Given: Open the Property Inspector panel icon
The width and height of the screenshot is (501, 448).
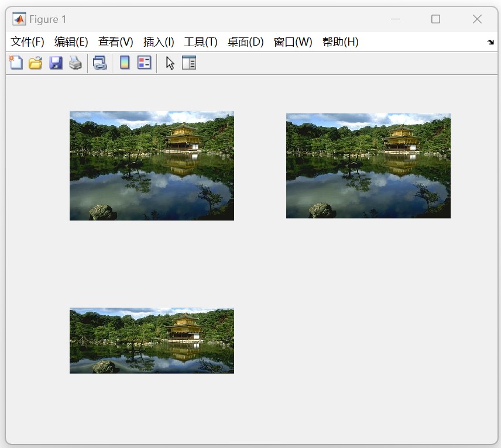Looking at the screenshot, I should [x=189, y=63].
